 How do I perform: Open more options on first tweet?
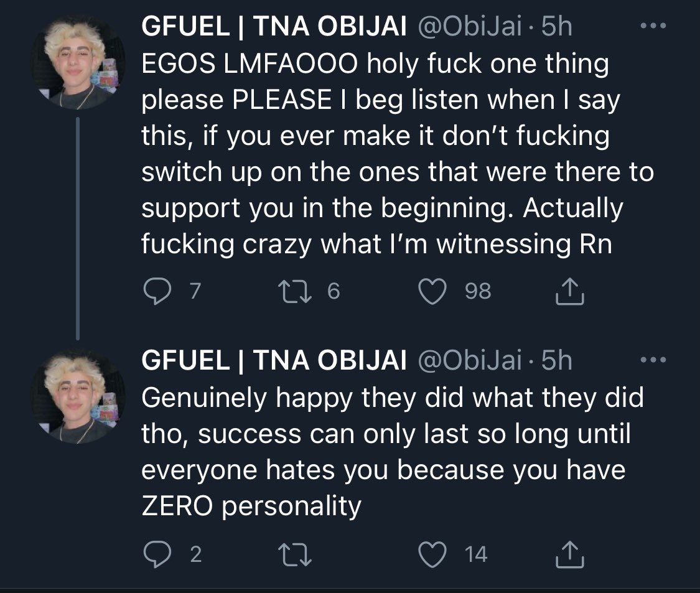click(653, 27)
